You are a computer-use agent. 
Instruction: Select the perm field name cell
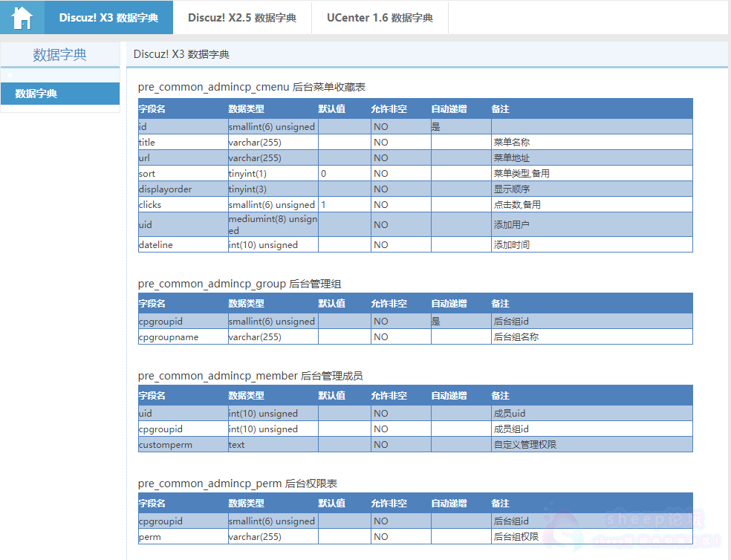coord(183,537)
